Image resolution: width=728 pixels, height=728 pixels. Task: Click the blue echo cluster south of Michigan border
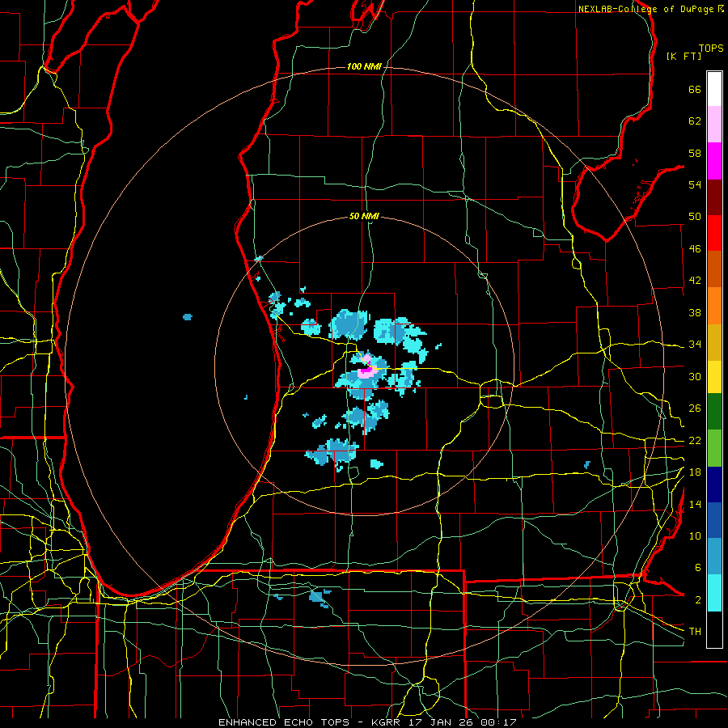(x=319, y=597)
